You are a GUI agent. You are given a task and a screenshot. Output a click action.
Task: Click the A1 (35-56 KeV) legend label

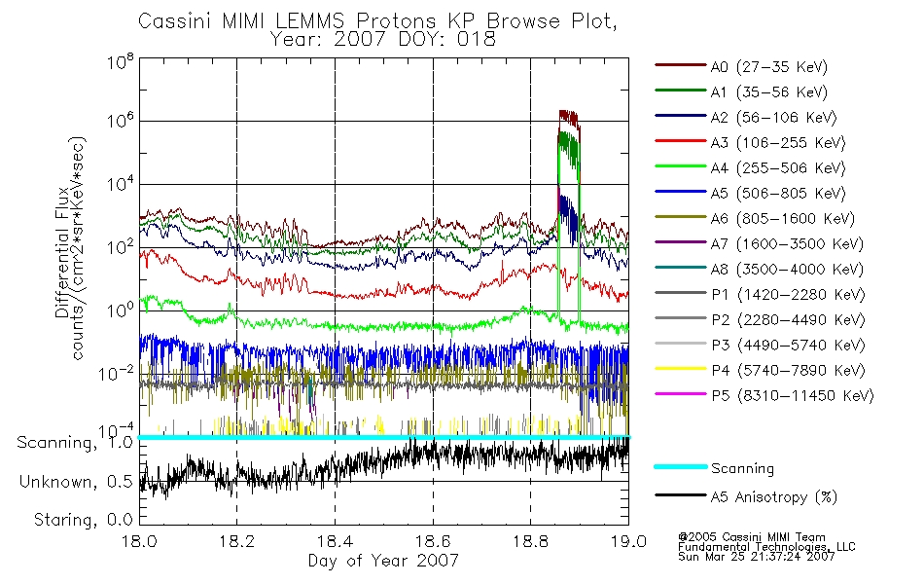769,92
